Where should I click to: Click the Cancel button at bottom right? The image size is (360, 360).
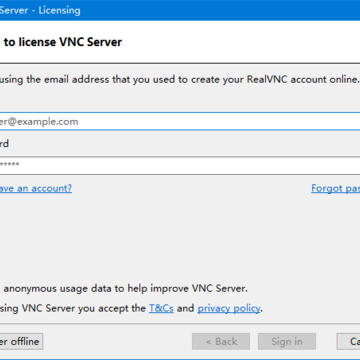[x=349, y=342]
